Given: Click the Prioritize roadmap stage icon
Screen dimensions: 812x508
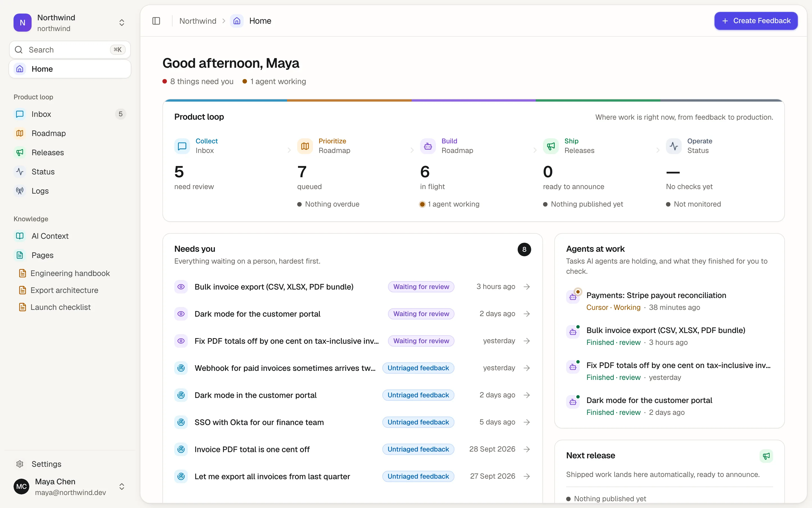Looking at the screenshot, I should pos(305,146).
